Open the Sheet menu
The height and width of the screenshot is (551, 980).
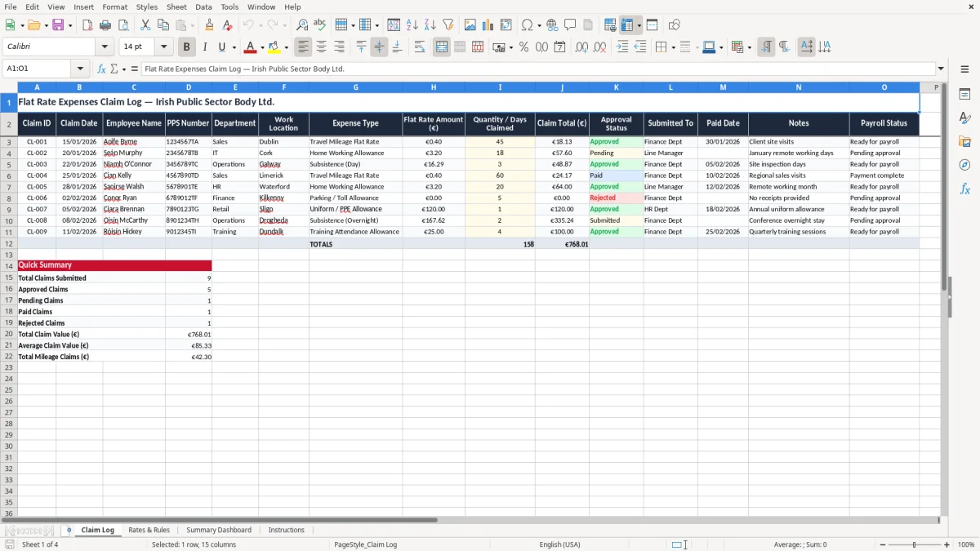(176, 7)
